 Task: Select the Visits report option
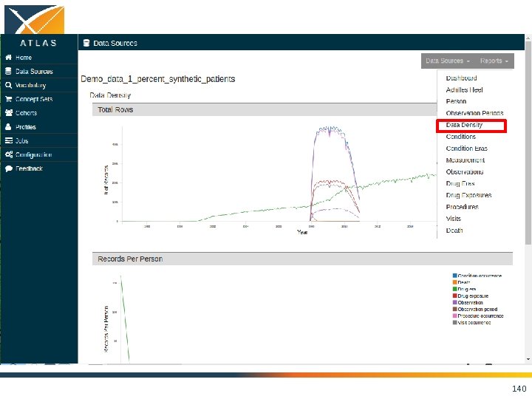pos(453,219)
